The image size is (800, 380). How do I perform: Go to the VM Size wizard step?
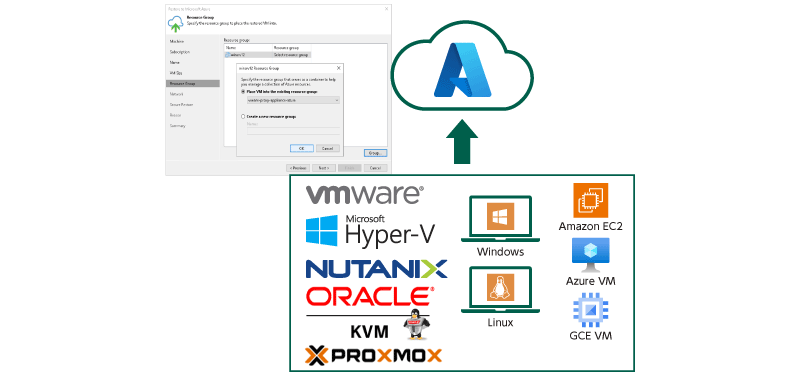(176, 73)
